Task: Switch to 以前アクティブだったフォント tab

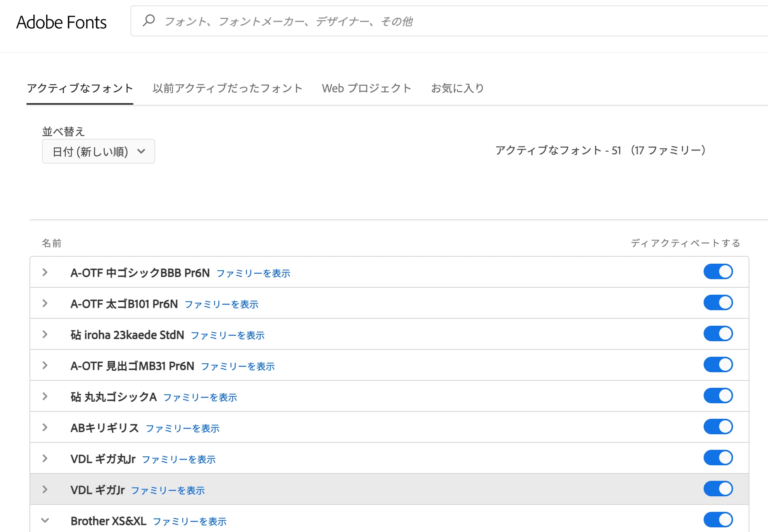Action: tap(227, 88)
